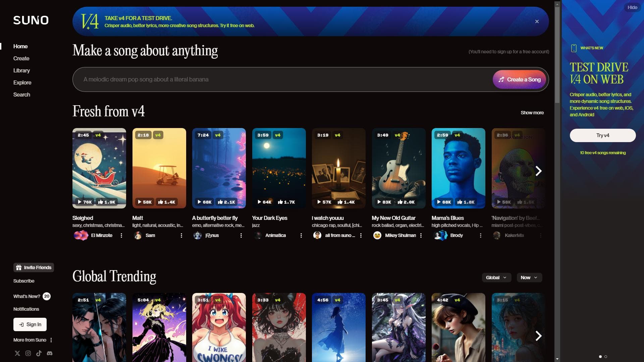Select second pagination dot in side panel
Image resolution: width=644 pixels, height=362 pixels.
click(606, 357)
